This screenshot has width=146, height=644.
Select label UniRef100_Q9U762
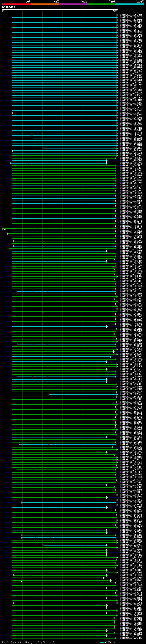tap(131, 475)
